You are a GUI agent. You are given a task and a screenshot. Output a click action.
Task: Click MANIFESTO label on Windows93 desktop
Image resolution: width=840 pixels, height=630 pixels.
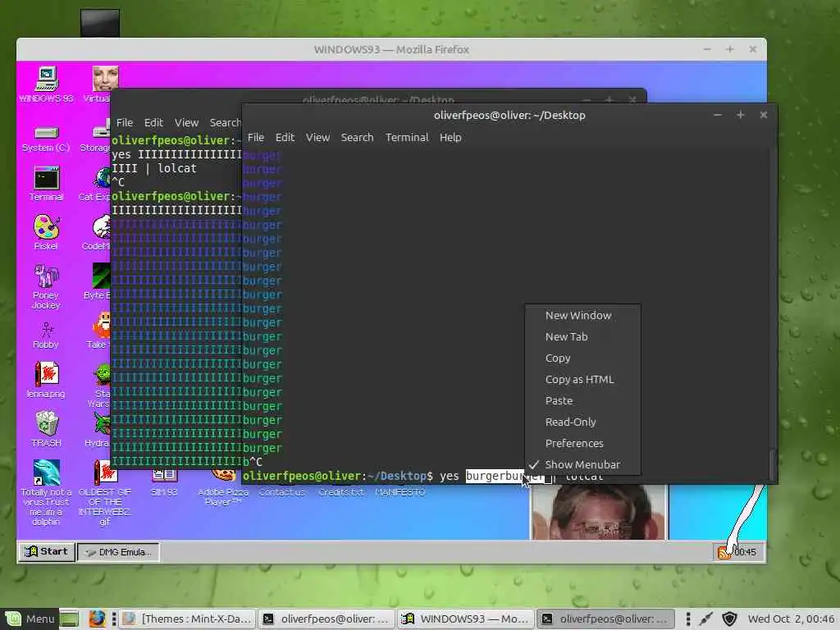pos(400,492)
